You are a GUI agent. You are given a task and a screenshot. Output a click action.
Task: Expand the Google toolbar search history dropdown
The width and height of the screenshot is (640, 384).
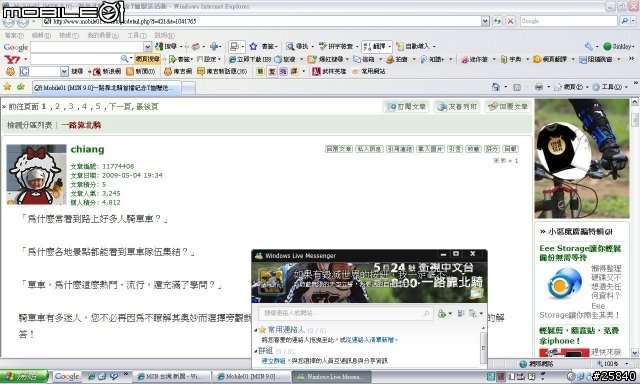point(148,47)
